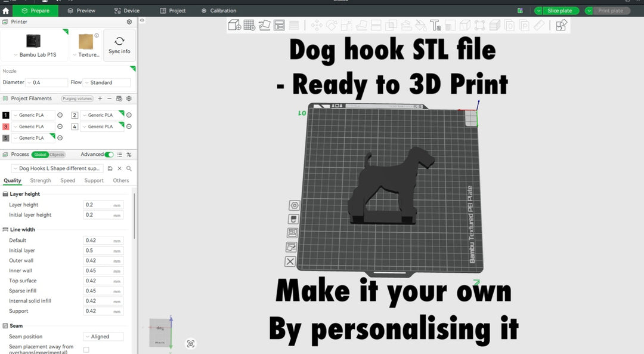Screen dimensions: 644x354
Task: Delete preset using the X icon
Action: pos(119,168)
